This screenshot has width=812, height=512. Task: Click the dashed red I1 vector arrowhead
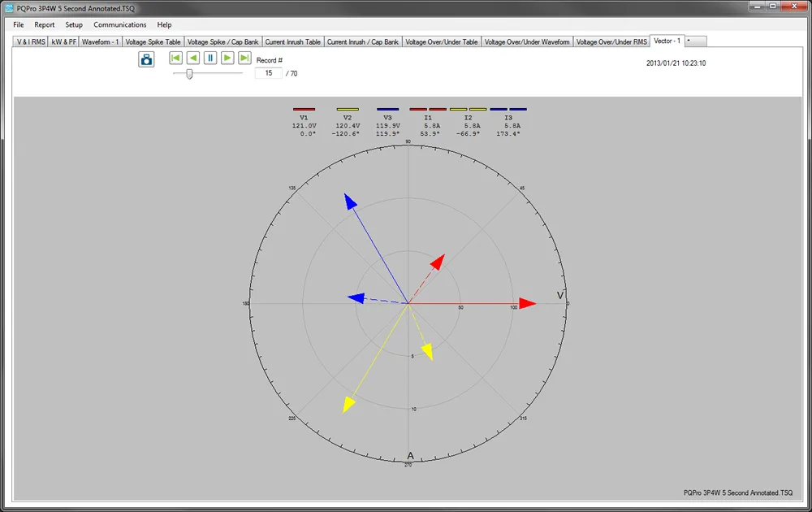pos(438,262)
